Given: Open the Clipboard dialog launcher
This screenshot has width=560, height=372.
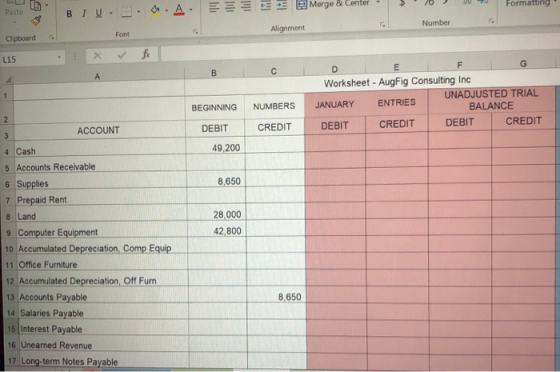Looking at the screenshot, I should (51, 37).
